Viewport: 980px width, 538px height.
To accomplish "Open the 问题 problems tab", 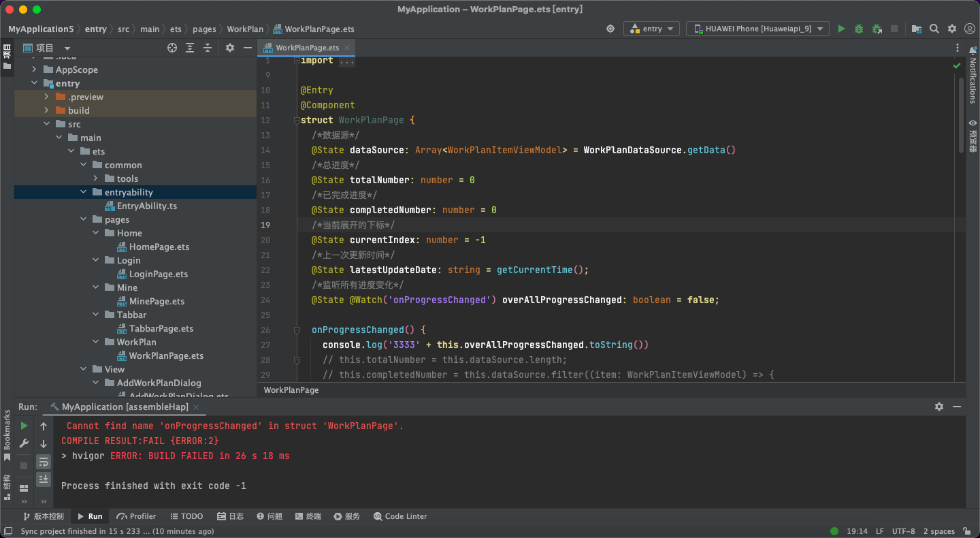I will coord(269,516).
